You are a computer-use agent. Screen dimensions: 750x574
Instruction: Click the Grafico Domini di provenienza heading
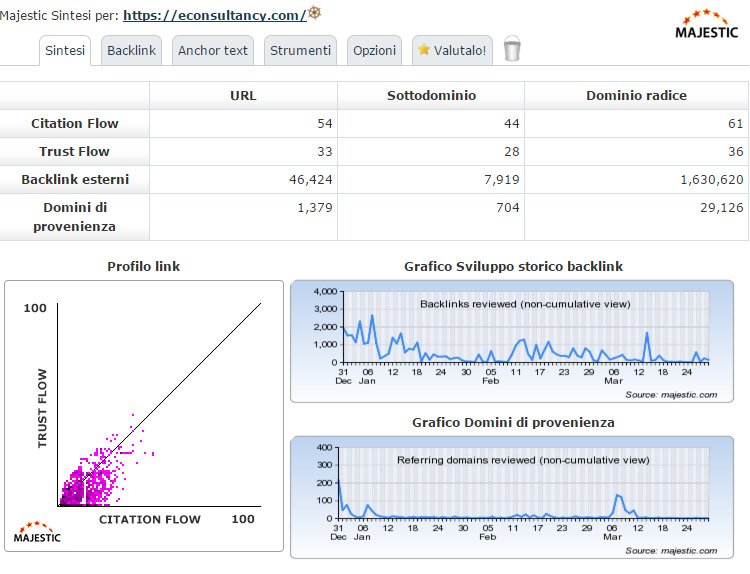(513, 423)
